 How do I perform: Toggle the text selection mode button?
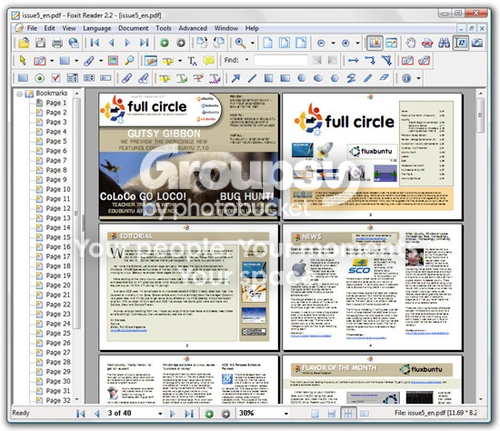click(x=461, y=43)
